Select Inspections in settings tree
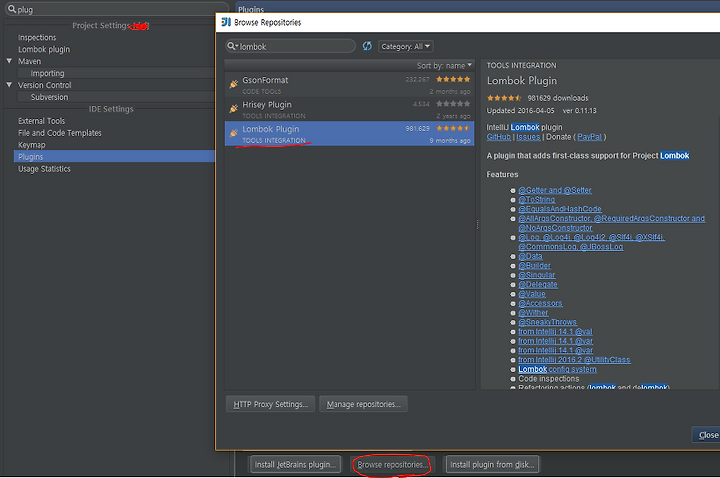This screenshot has height=478, width=720. tap(37, 37)
